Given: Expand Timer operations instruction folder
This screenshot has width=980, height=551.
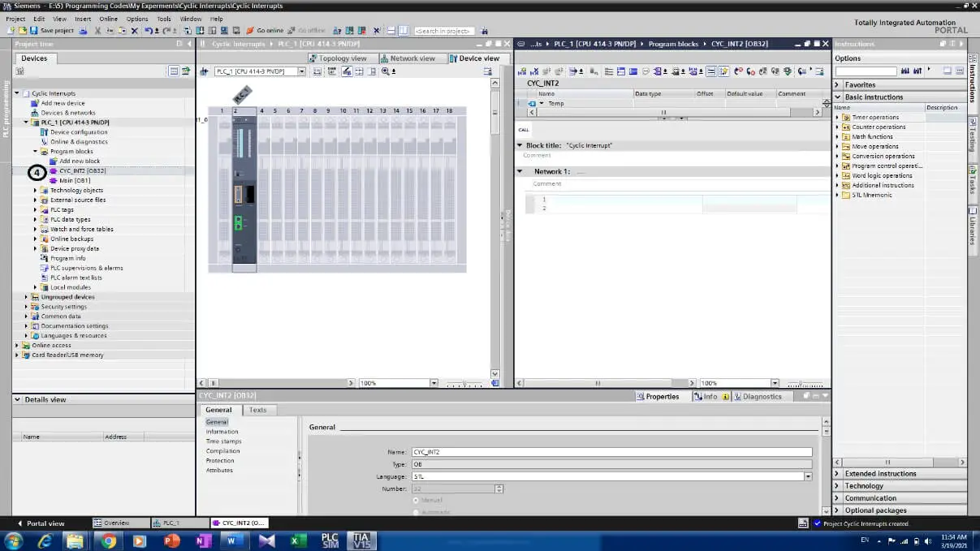Looking at the screenshot, I should tap(837, 117).
